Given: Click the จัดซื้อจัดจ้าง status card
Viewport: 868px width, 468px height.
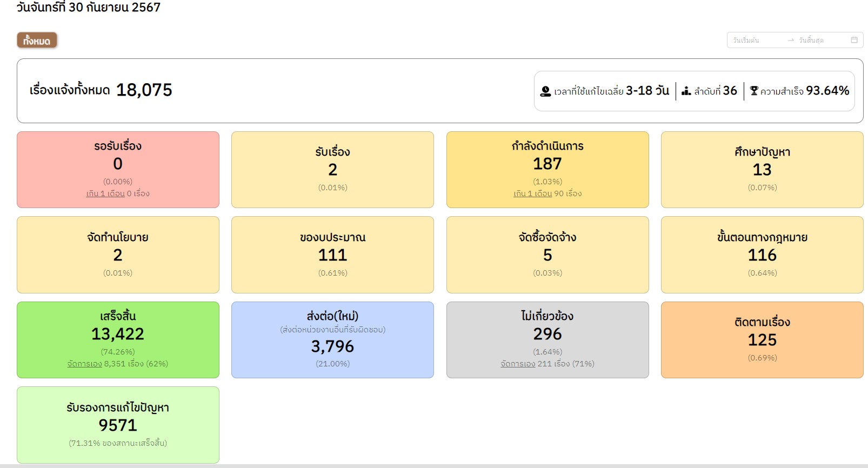Looking at the screenshot, I should [547, 255].
